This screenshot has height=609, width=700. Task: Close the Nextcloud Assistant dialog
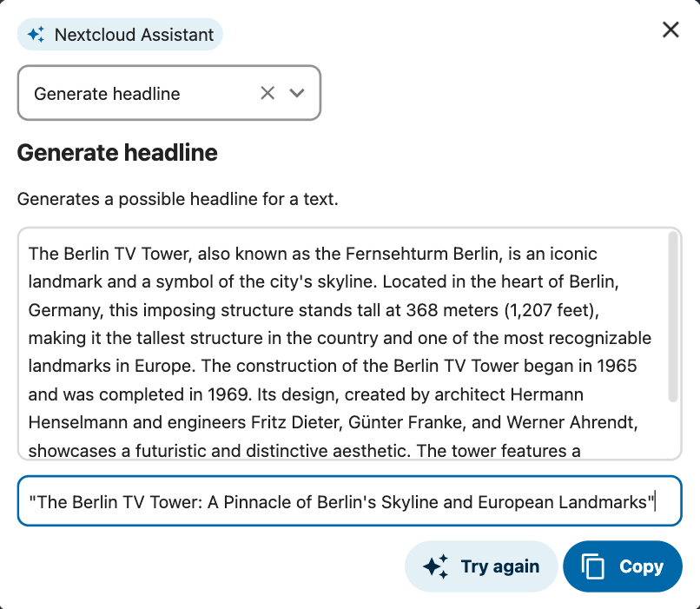coord(670,30)
